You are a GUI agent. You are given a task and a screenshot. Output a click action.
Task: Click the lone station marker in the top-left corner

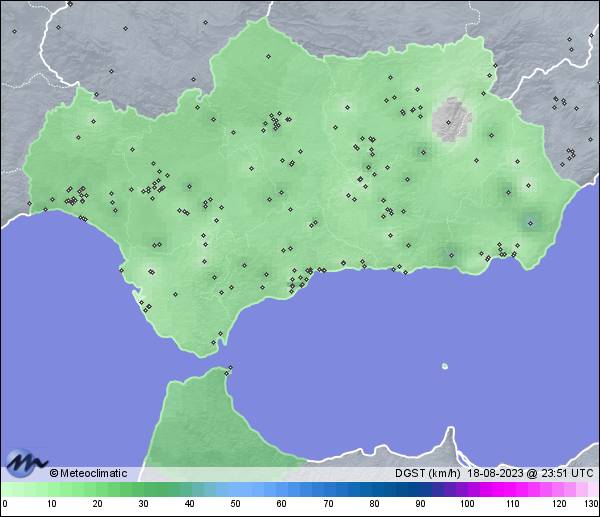click(15, 31)
